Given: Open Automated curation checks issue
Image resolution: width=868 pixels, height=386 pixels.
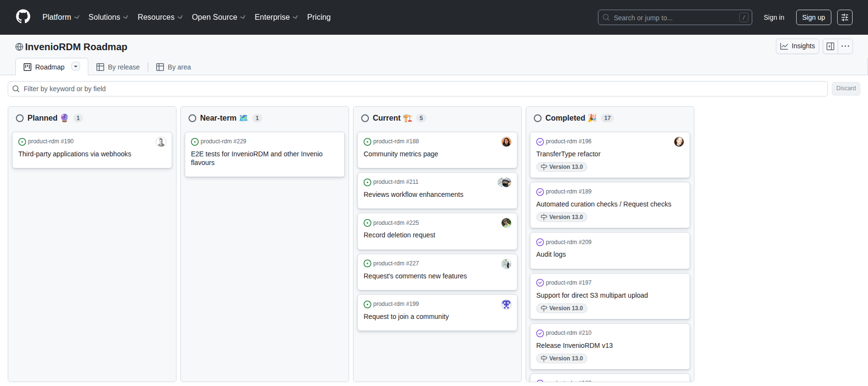Looking at the screenshot, I should (604, 204).
